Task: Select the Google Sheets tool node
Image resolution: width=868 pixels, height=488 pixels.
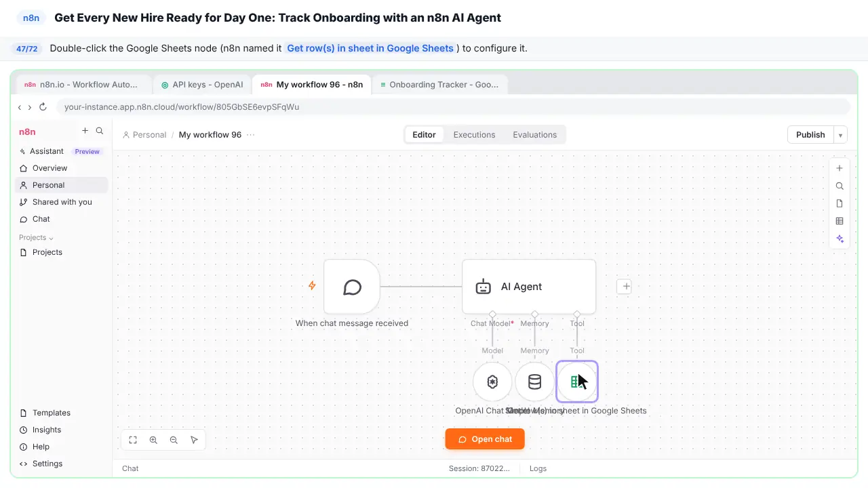Action: pos(577,382)
